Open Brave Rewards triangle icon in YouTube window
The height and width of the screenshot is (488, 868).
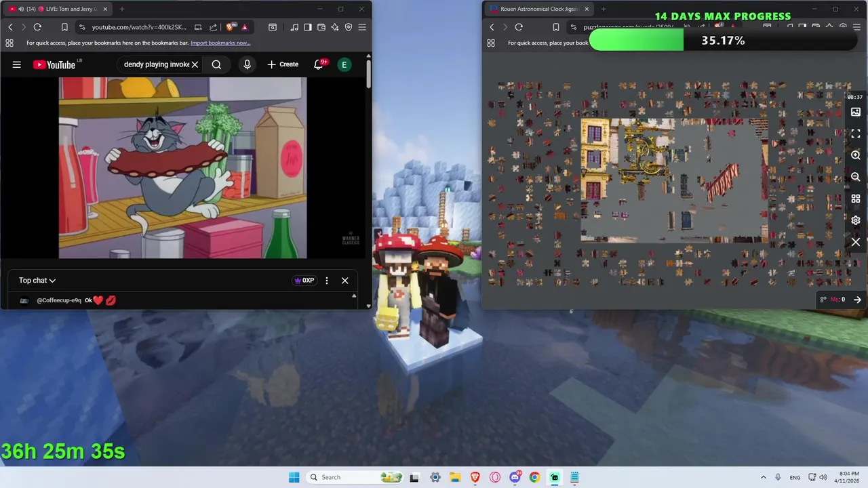pyautogui.click(x=245, y=27)
